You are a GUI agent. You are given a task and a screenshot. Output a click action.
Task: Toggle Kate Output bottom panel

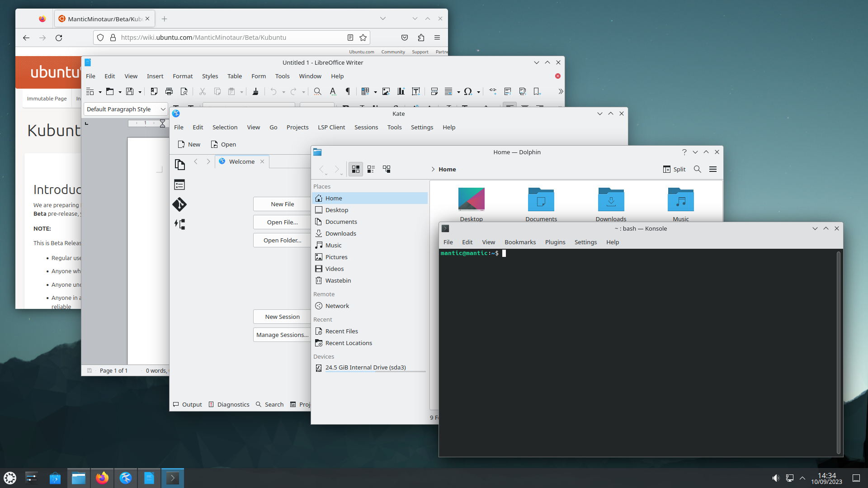(188, 404)
